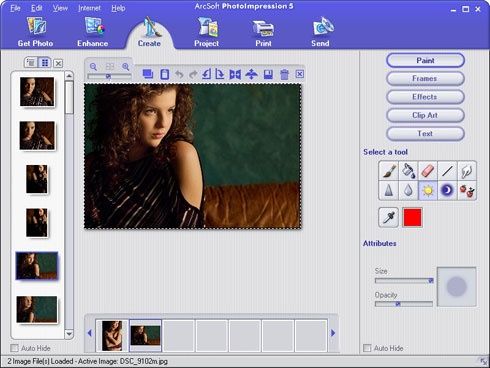
Task: Enable Auto Hide for the tools panel
Action: coord(367,348)
